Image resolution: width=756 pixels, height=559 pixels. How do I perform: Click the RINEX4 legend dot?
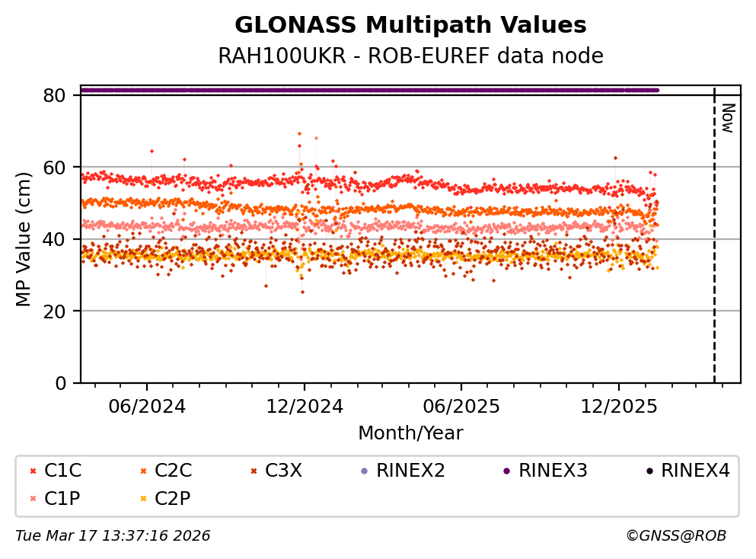649,471
